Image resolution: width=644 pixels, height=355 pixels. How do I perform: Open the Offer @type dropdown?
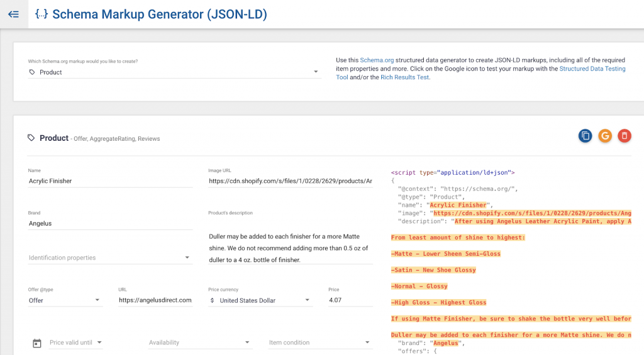pos(65,300)
